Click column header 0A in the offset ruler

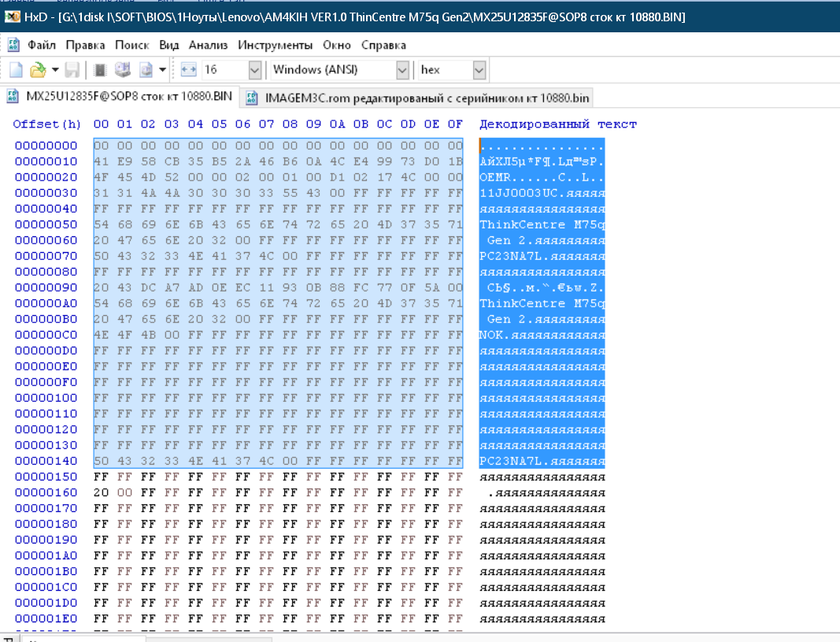pyautogui.click(x=337, y=124)
